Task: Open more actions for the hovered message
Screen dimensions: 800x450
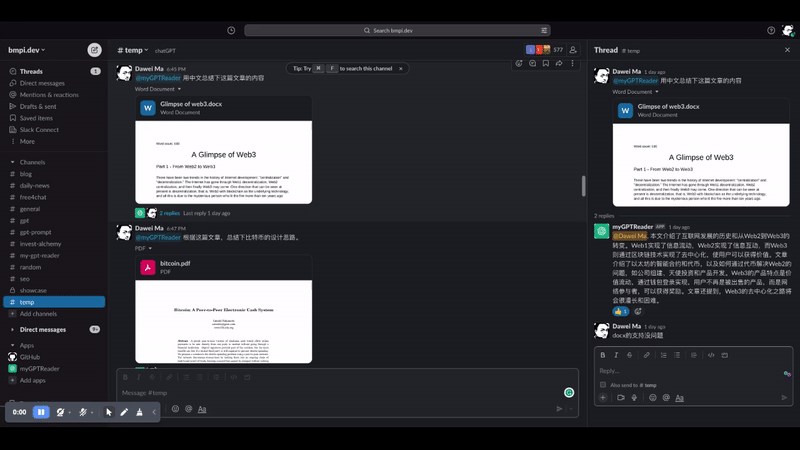Action: click(572, 63)
